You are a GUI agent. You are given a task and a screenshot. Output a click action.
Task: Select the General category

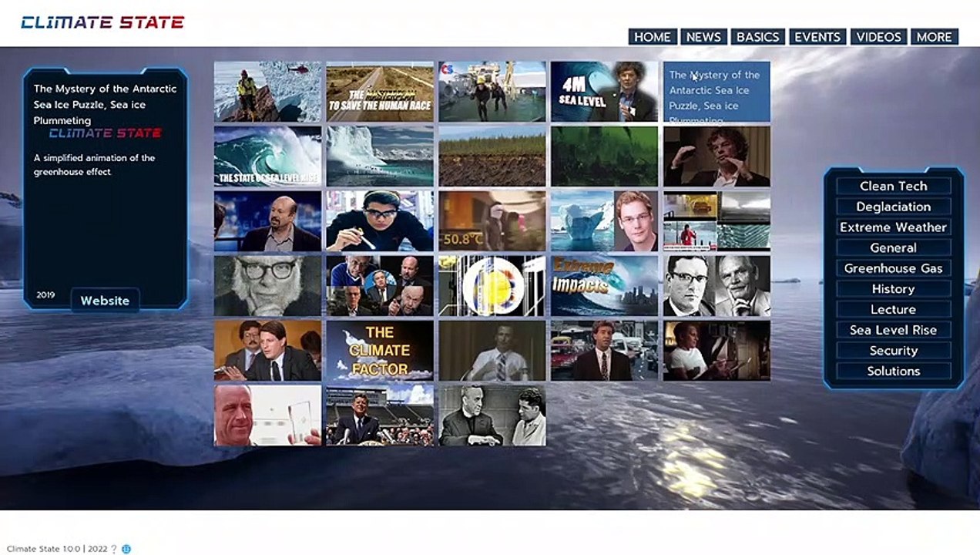(x=894, y=247)
